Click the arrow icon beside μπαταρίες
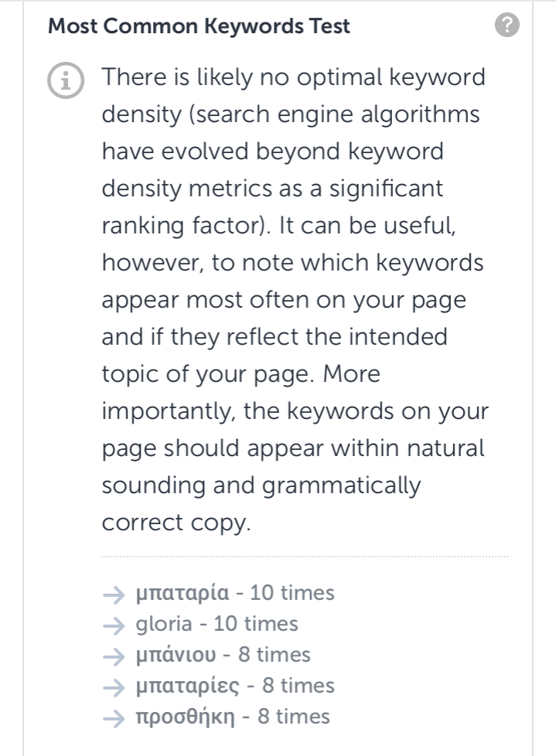Image resolution: width=556 pixels, height=756 pixels. 114,688
